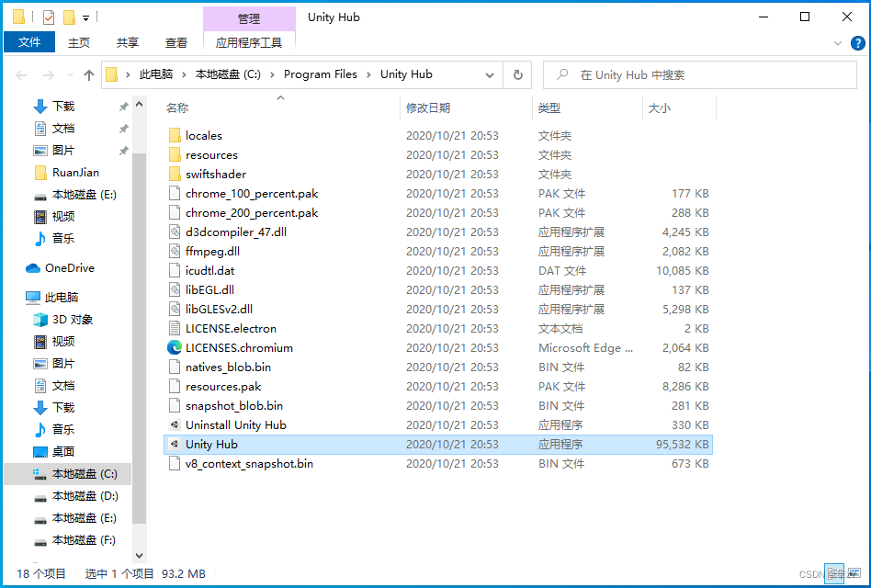Go back with the left arrow button
The height and width of the screenshot is (588, 871).
point(21,75)
